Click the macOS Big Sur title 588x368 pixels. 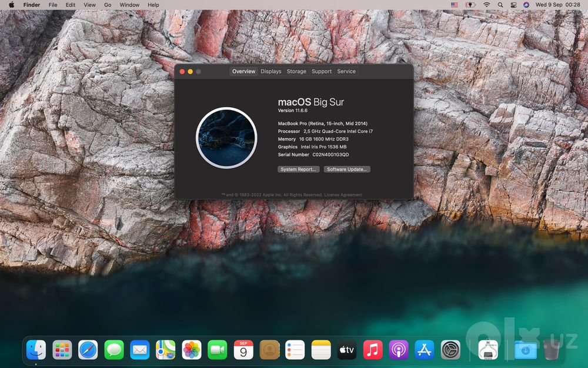coord(311,102)
